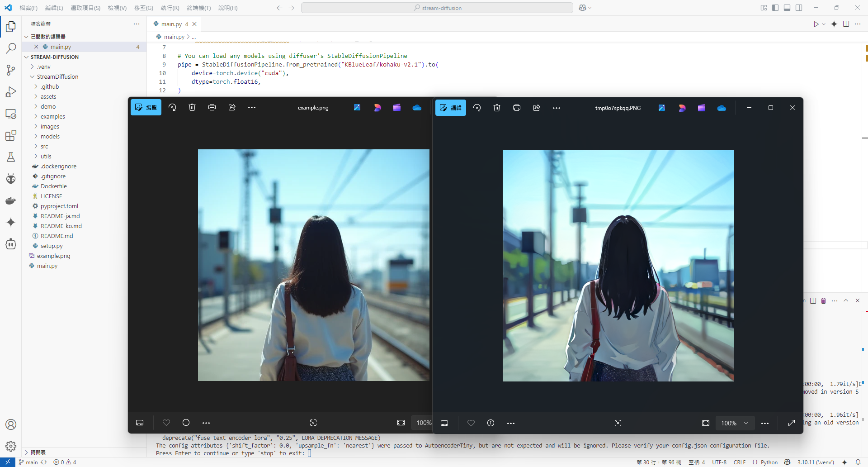Favorite the tmp0o7spkqq.PNG image with heart
The height and width of the screenshot is (467, 868).
pos(471,423)
